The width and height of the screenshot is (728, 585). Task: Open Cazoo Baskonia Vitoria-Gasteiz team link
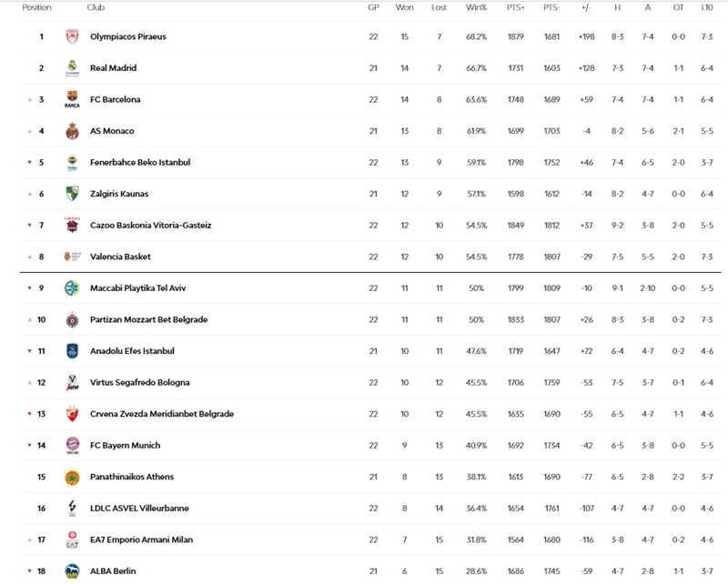(150, 226)
